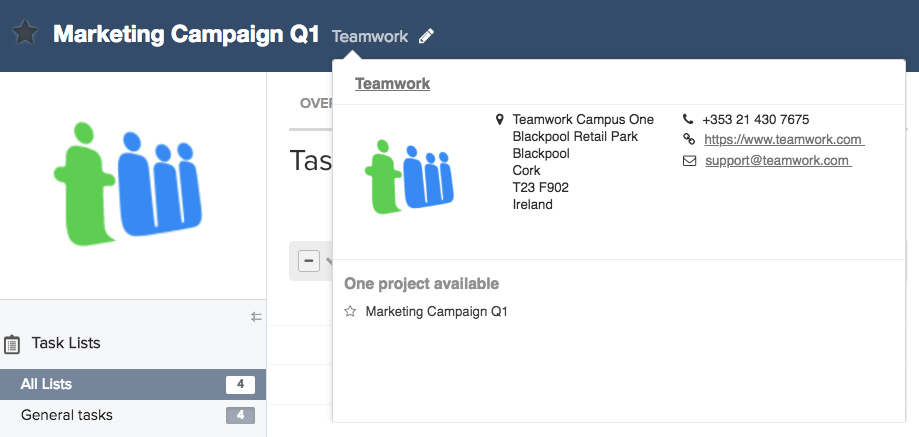Click the count badge on All Lists
The image size is (919, 437).
click(x=240, y=385)
